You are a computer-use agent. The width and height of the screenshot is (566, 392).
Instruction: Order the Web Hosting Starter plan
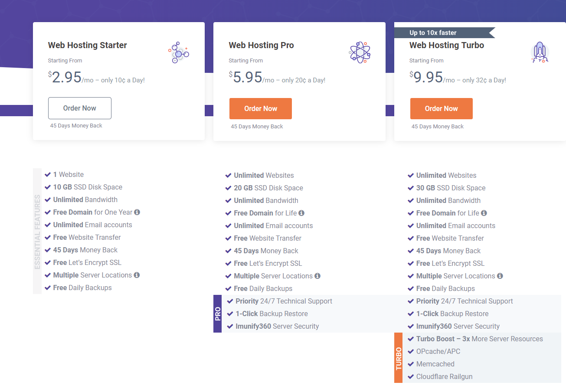(x=80, y=108)
